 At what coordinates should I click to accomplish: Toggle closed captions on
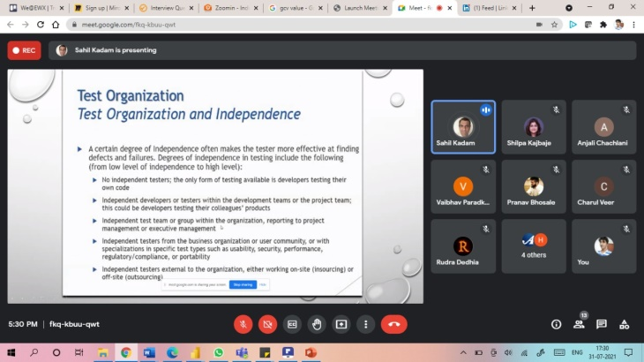292,324
